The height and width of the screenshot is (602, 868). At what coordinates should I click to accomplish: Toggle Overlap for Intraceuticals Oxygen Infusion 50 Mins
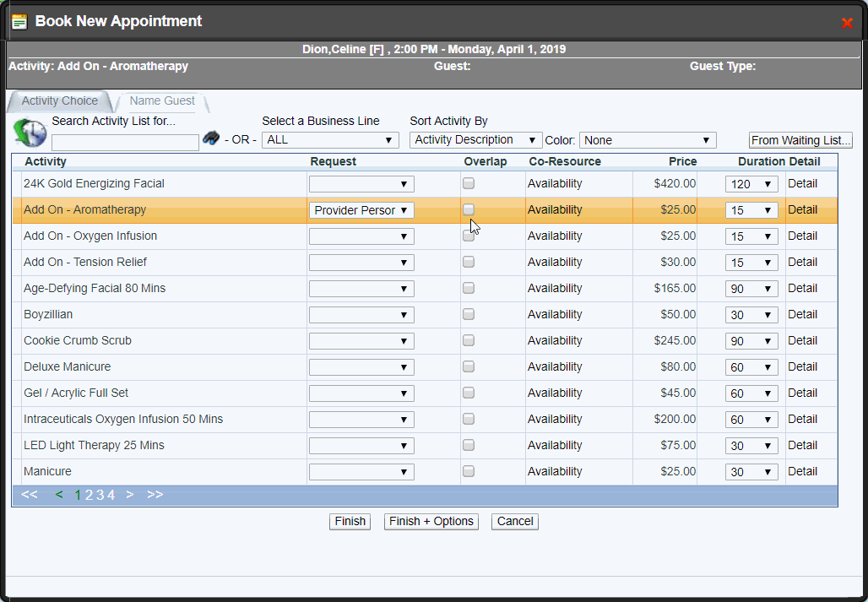(469, 418)
